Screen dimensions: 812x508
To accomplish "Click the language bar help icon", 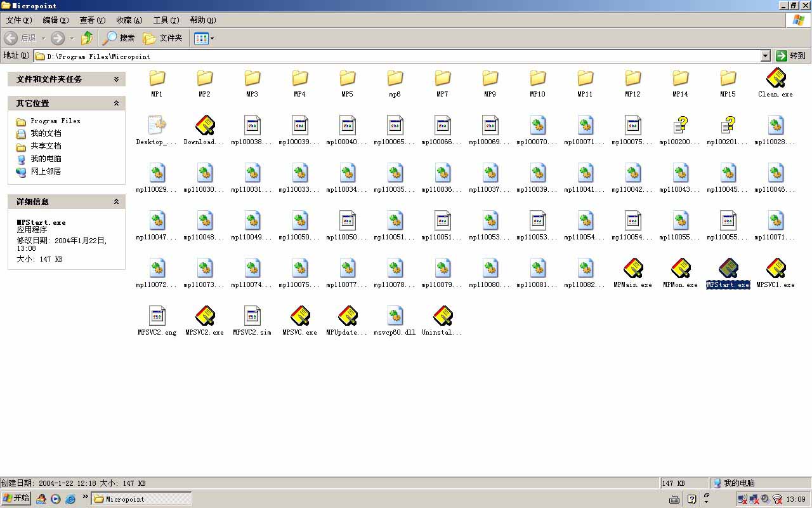I will [691, 499].
